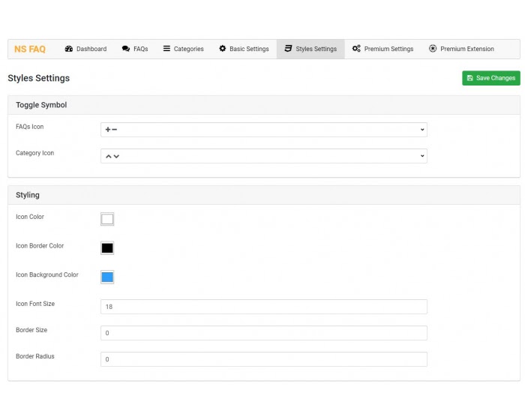Open the Premium Extension tab
Screen dimensions: 525x420
[x=461, y=49]
